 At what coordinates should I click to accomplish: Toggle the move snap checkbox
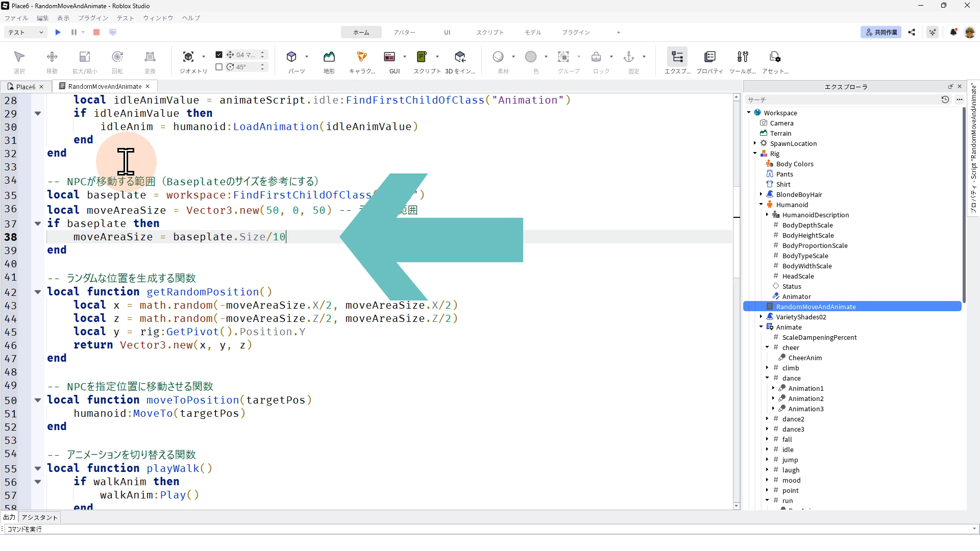click(x=219, y=55)
